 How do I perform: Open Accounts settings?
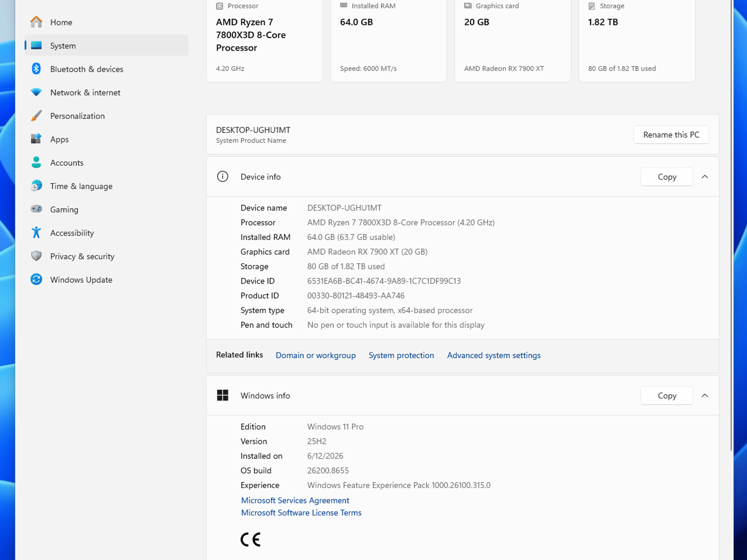click(107, 163)
